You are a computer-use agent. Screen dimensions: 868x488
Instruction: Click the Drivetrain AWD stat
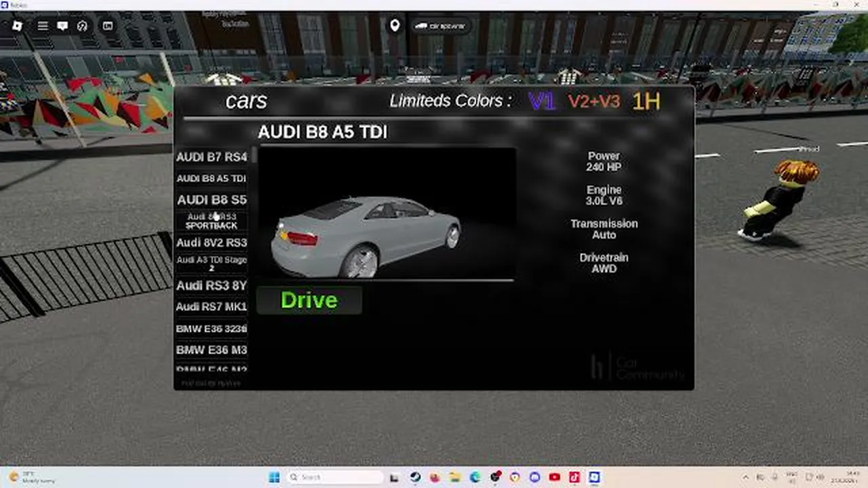(x=604, y=263)
